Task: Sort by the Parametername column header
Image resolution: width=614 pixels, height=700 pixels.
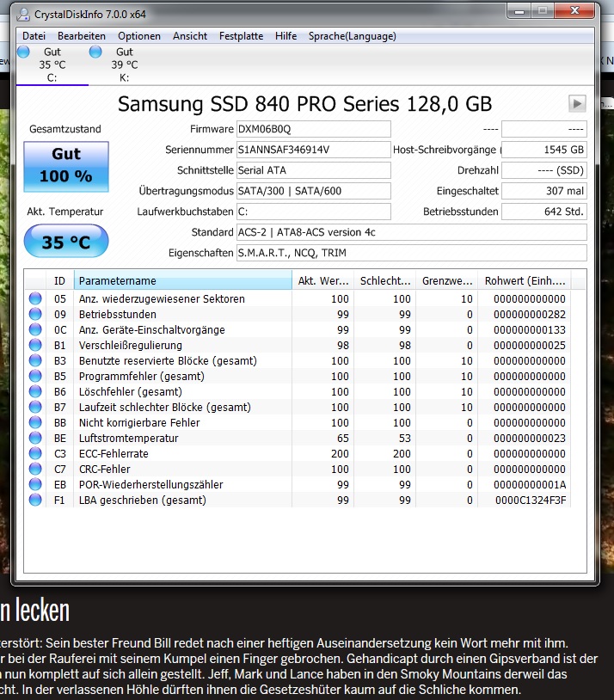Action: (183, 281)
